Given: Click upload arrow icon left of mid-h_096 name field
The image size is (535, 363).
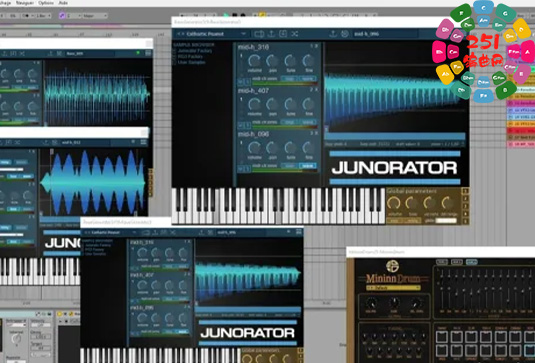Looking at the screenshot, I should tap(334, 34).
